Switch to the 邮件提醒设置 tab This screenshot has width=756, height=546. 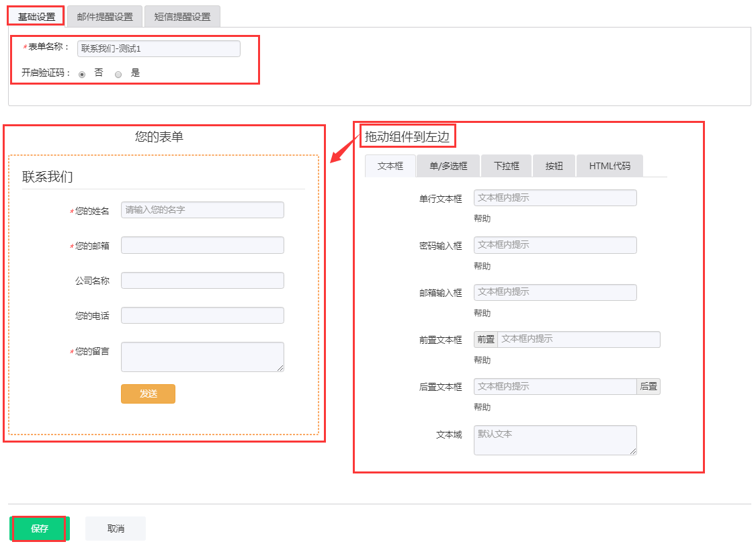(105, 15)
